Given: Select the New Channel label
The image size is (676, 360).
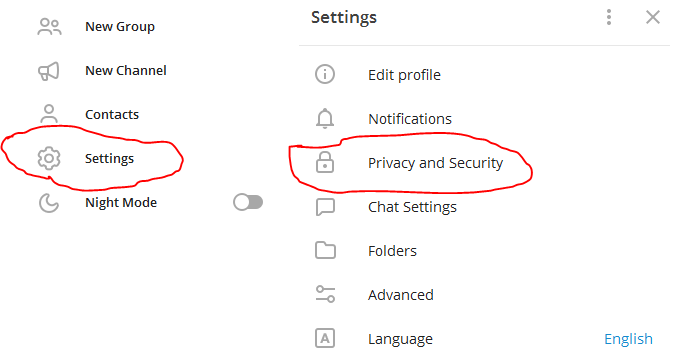Looking at the screenshot, I should tap(126, 70).
